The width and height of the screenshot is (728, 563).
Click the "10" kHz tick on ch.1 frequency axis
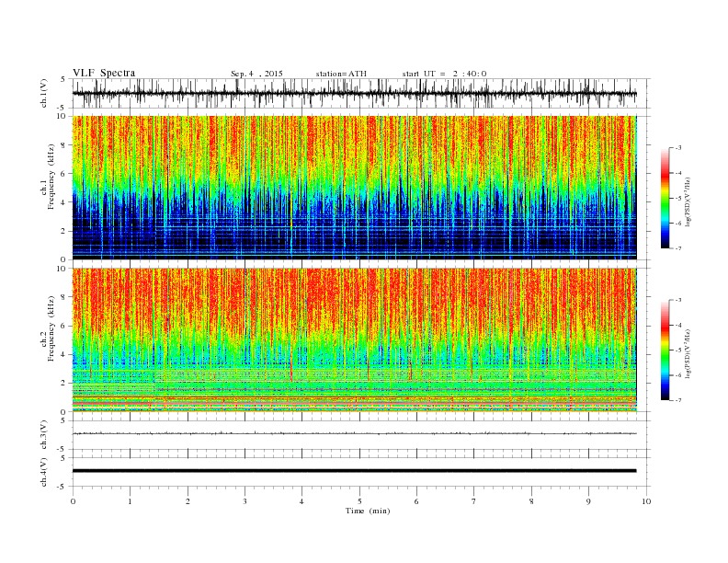[62, 116]
